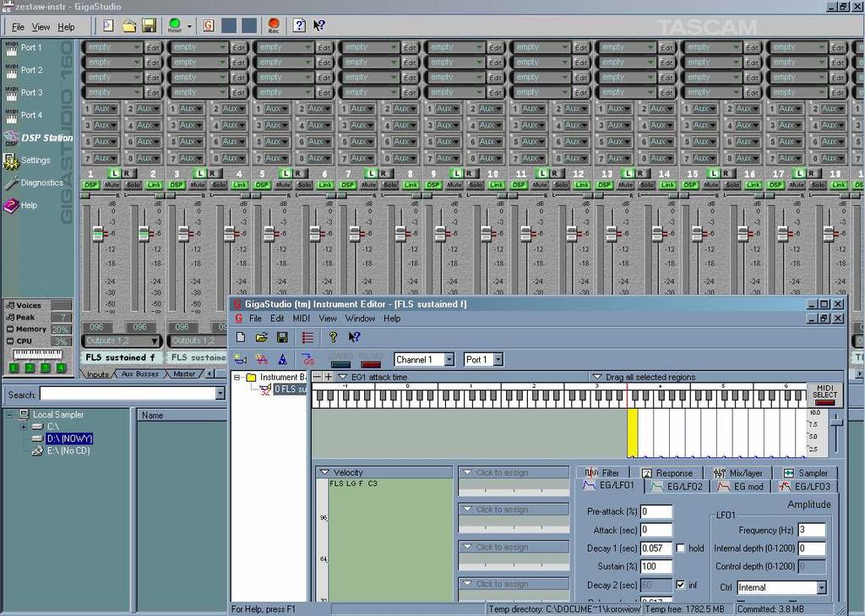865x616 pixels.
Task: Open File menu in the GigaStudio main window
Action: pyautogui.click(x=18, y=27)
